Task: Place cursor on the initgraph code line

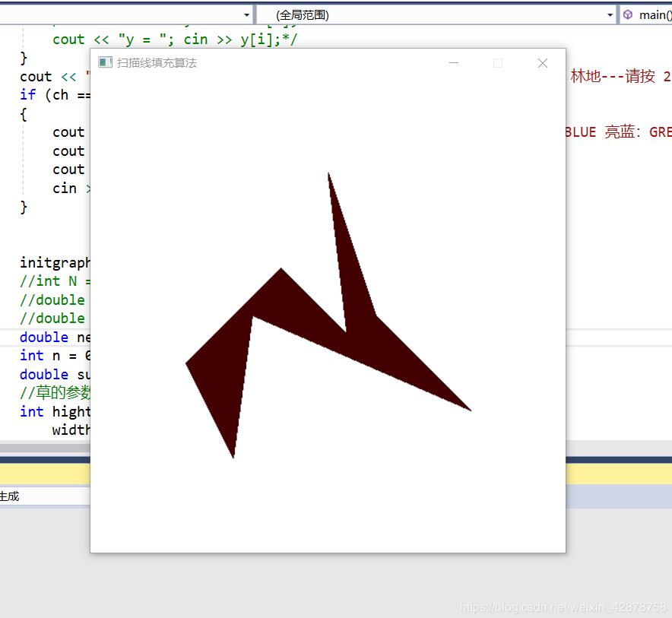Action: coord(55,263)
